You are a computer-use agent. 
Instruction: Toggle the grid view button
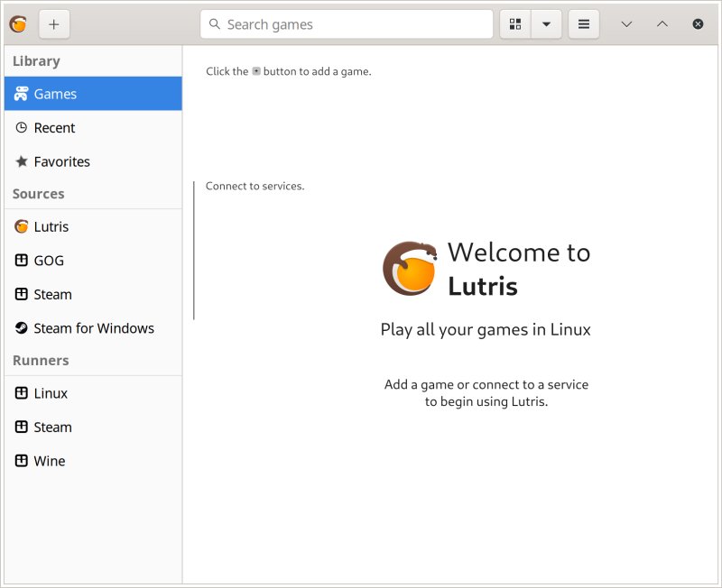pos(515,24)
